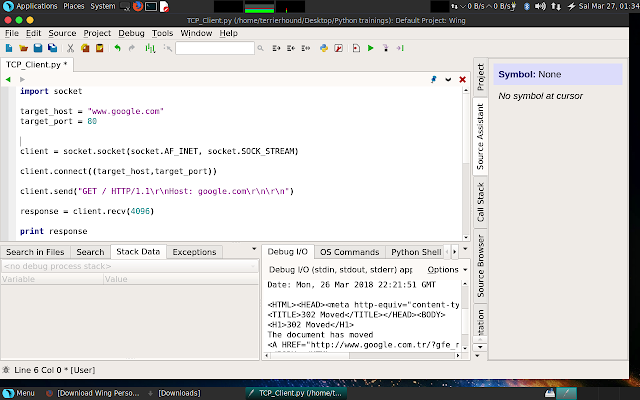The height and width of the screenshot is (400, 640).
Task: Go forward in editor history grey arrow
Action: tap(22, 79)
